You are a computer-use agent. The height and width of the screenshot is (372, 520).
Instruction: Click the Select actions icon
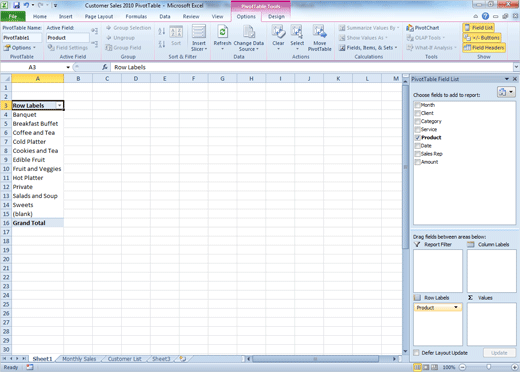(297, 38)
